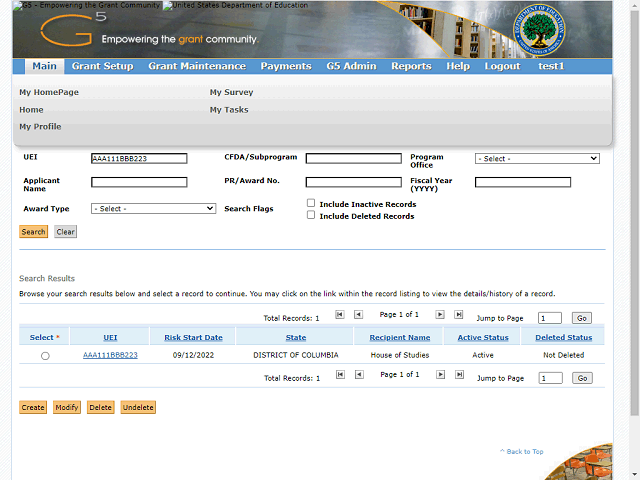Open the Program Office dropdown
The image size is (640, 480).
tap(537, 159)
